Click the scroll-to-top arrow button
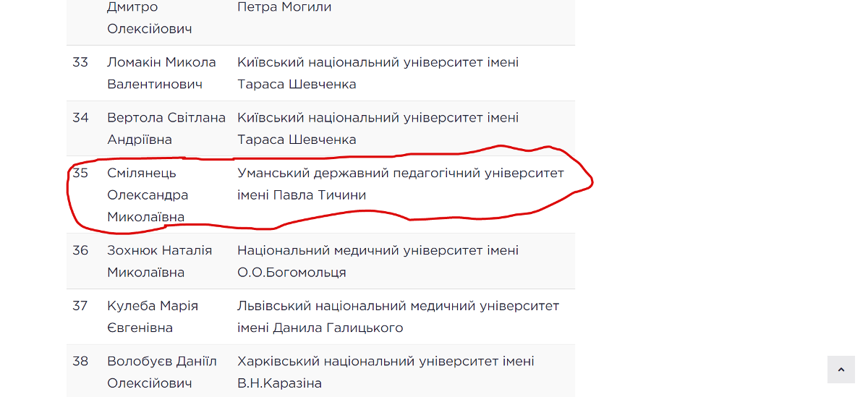Image resolution: width=868 pixels, height=397 pixels. coord(841,370)
